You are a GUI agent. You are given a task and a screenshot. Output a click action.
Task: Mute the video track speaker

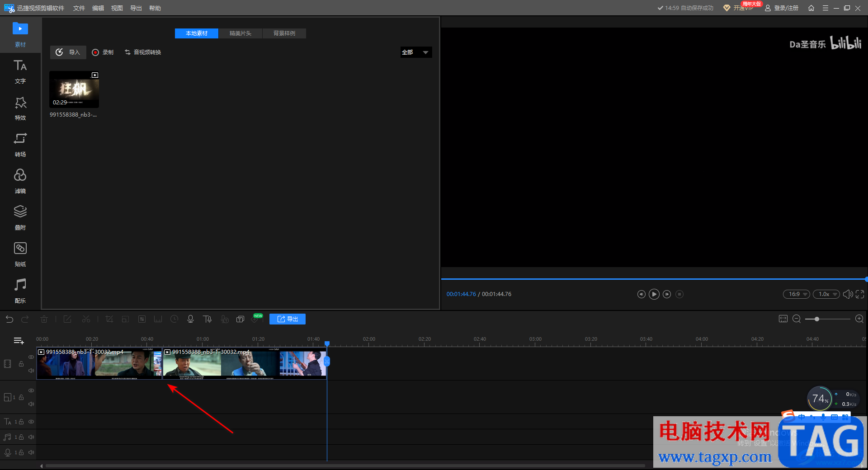click(x=31, y=371)
